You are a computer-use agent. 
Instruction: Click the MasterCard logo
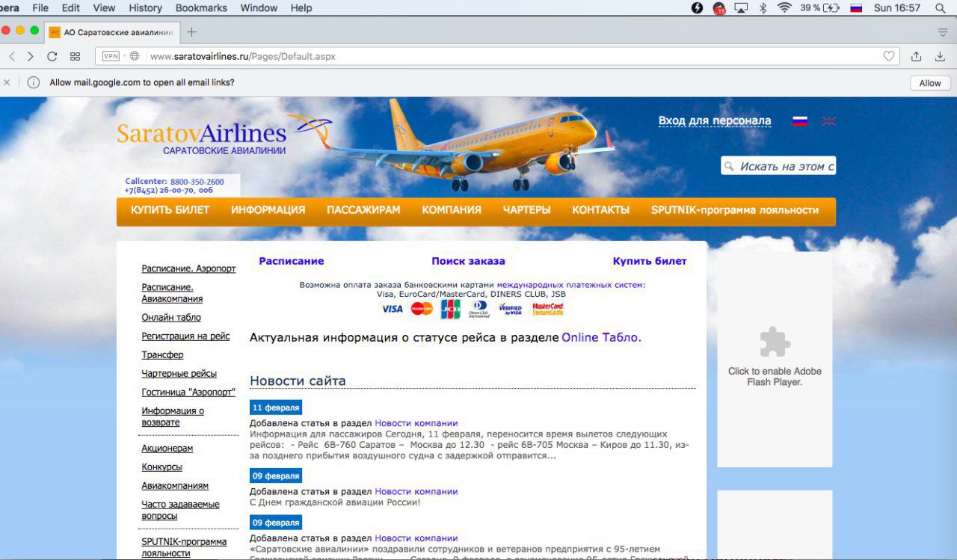coord(422,309)
